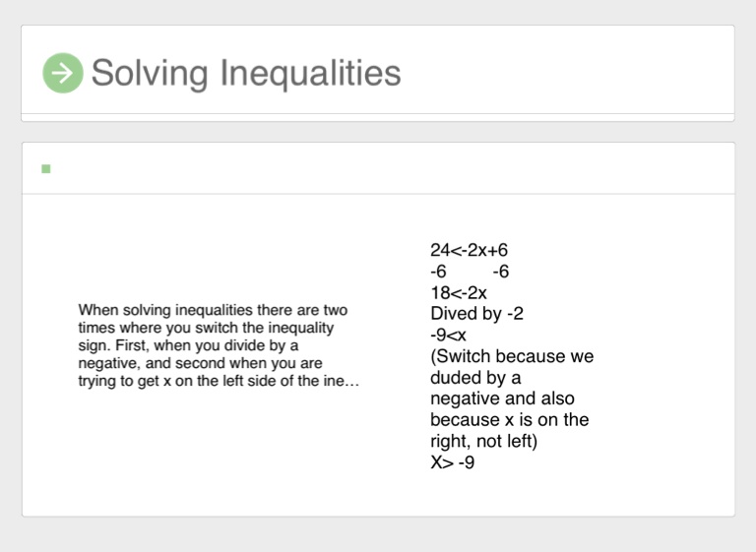
Task: Click the small green square bullet
Action: click(x=46, y=169)
